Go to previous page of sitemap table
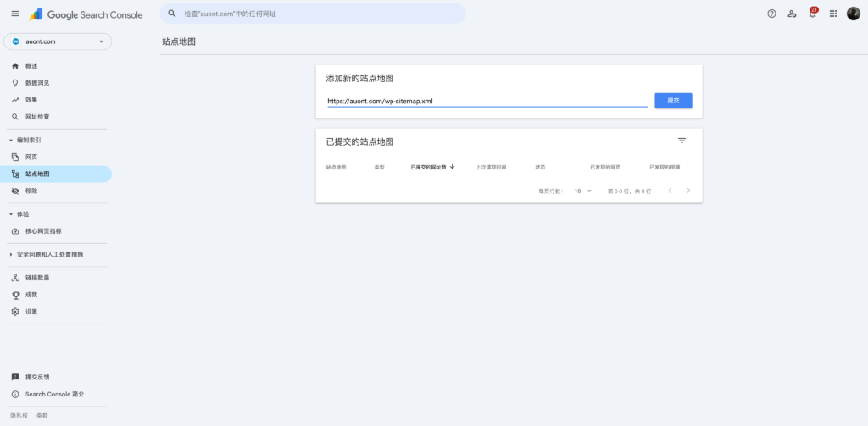 click(x=670, y=191)
